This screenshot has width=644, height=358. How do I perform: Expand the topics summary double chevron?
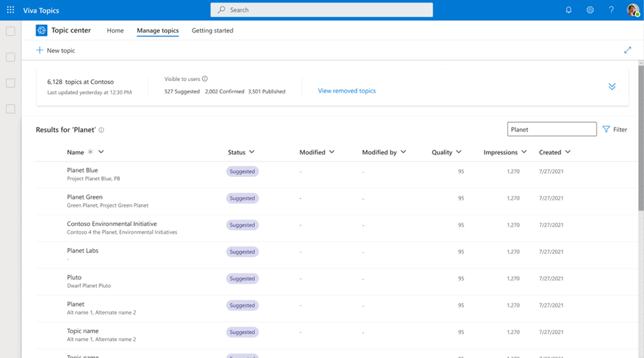612,86
